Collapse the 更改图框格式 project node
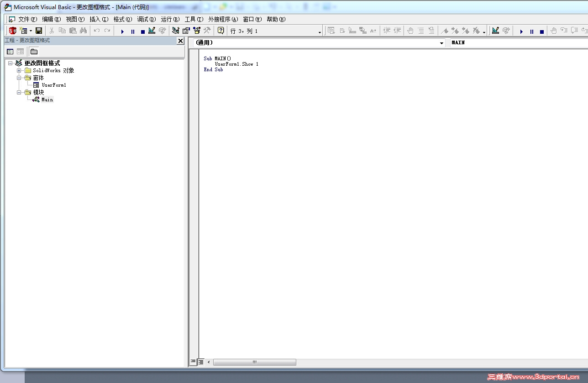The width and height of the screenshot is (588, 383). coord(11,63)
